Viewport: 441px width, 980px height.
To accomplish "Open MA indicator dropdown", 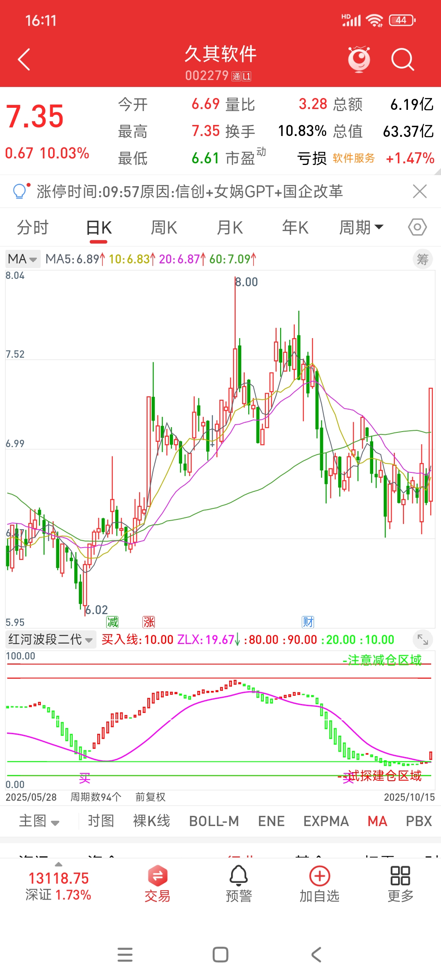I will (23, 259).
